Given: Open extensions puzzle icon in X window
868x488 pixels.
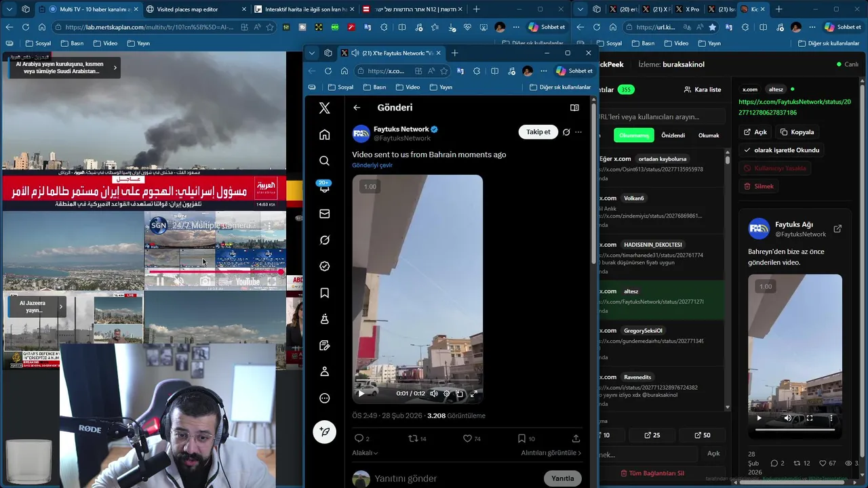Looking at the screenshot, I should 477,71.
